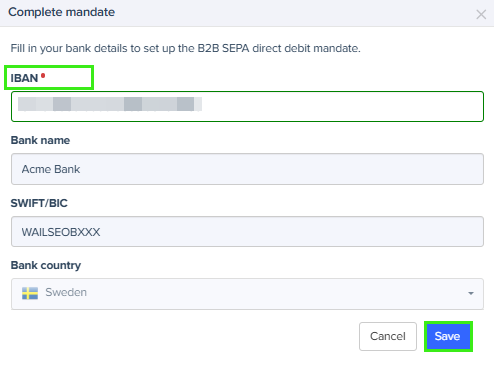This screenshot has height=374, width=494.
Task: Click the empty end of the IBAN field
Action: tap(343, 106)
